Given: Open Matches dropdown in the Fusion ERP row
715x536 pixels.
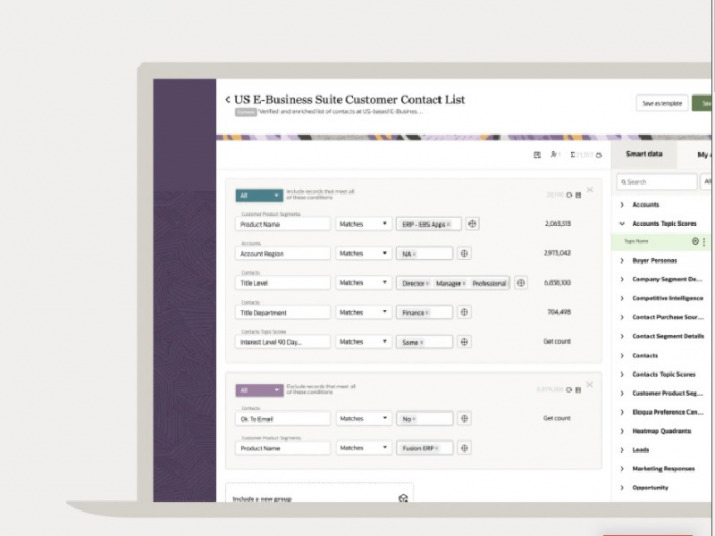Looking at the screenshot, I should pyautogui.click(x=363, y=448).
